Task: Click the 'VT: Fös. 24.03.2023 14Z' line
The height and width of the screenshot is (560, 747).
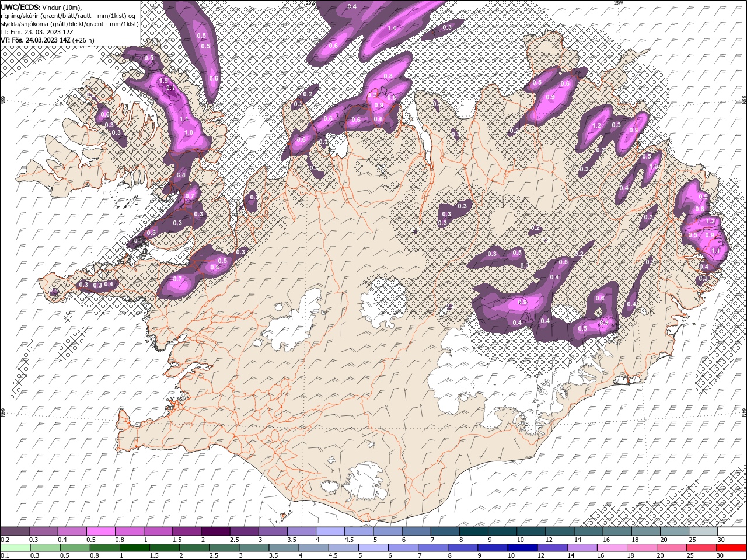Action: (x=35, y=40)
